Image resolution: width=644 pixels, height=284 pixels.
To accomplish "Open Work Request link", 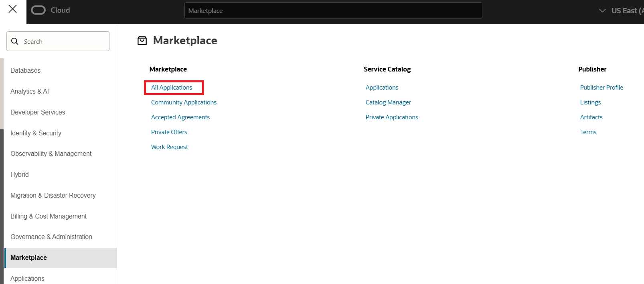I will 170,147.
